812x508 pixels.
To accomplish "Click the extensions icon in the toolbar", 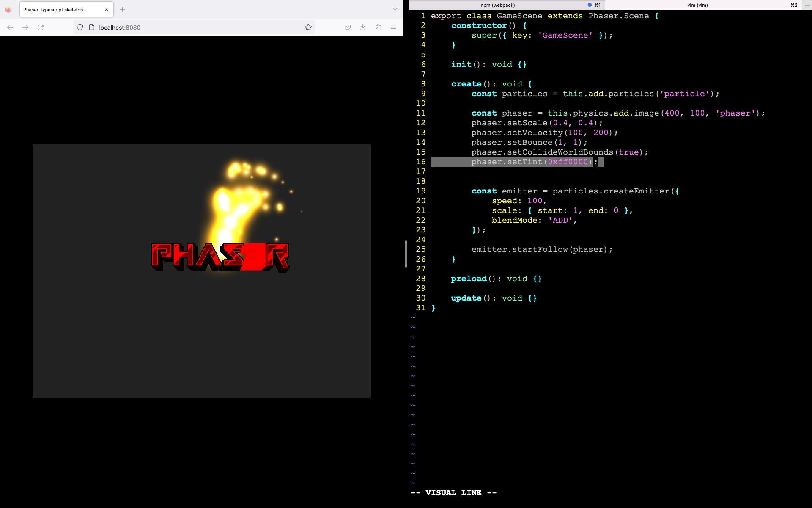I will coord(378,27).
